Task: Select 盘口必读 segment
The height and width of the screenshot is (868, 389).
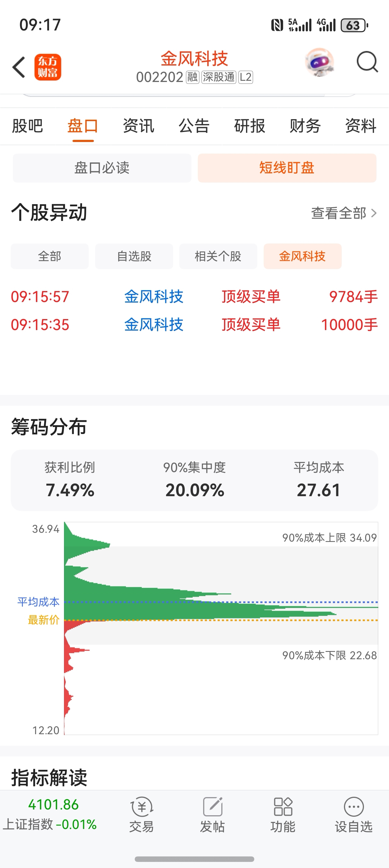Action: pos(102,168)
